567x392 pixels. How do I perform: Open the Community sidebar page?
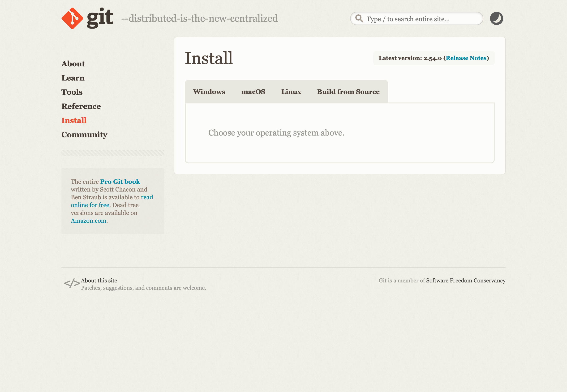click(84, 135)
